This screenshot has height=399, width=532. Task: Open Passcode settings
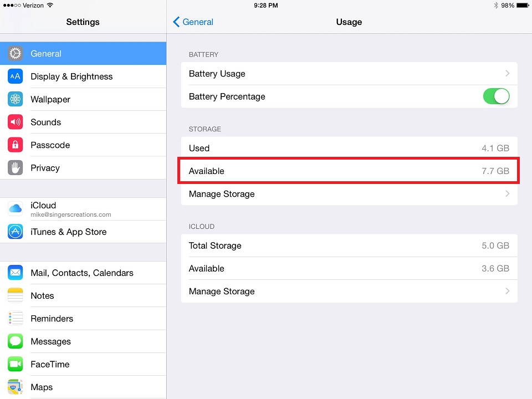83,145
